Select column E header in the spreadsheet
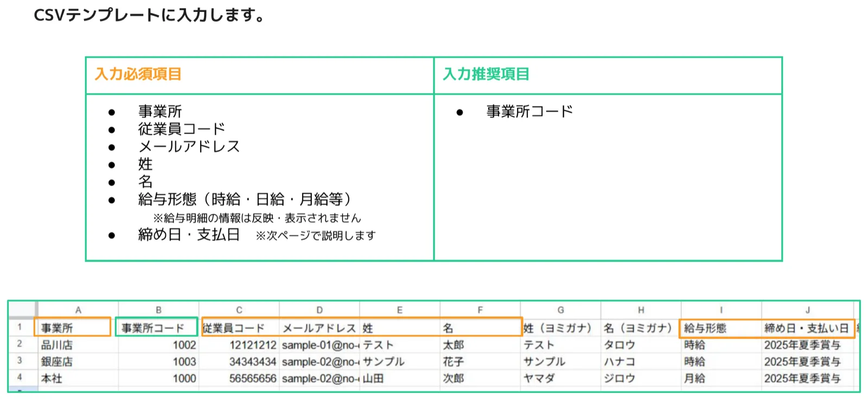Image resolution: width=868 pixels, height=400 pixels. 399,310
